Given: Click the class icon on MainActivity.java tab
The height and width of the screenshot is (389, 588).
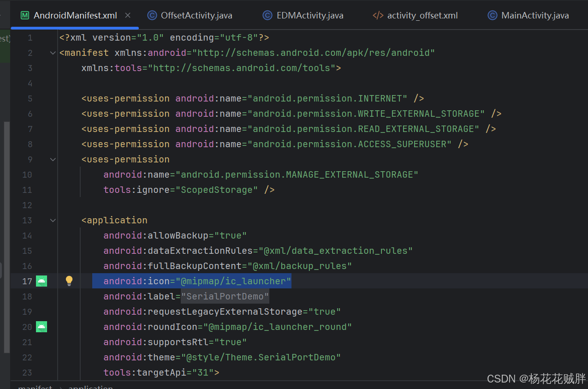Looking at the screenshot, I should (493, 15).
